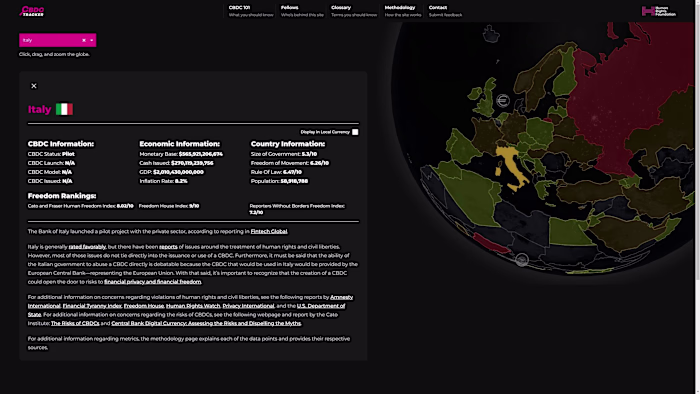The image size is (700, 394).
Task: Click the Cato and Fraser Human Freedom Index ranking
Action: tap(80, 206)
